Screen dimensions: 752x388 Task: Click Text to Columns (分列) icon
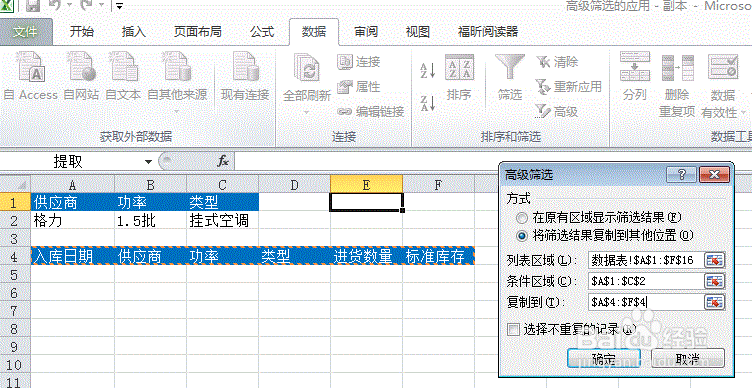point(634,67)
